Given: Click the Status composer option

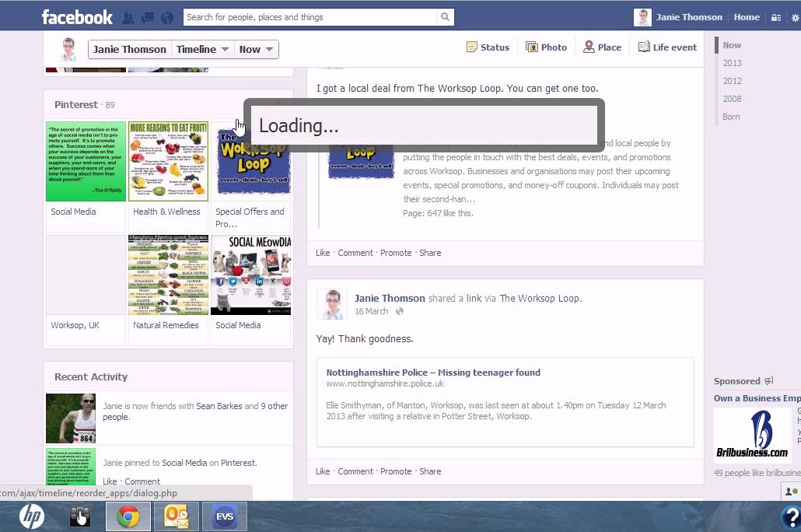Looking at the screenshot, I should click(488, 47).
